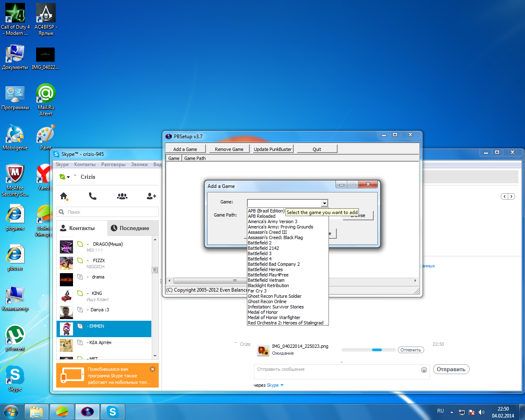Click Quit button in PBSetup
525x420 pixels.
click(x=317, y=149)
